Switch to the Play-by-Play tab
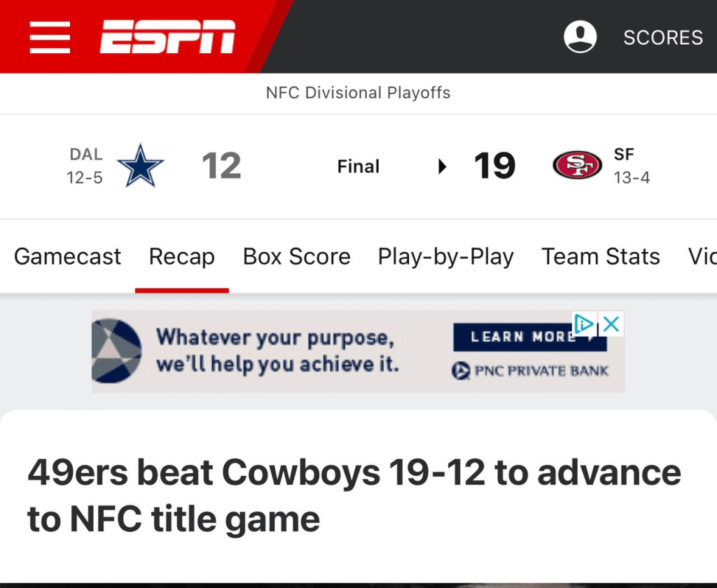Screen dimensions: 717x588 tap(445, 257)
